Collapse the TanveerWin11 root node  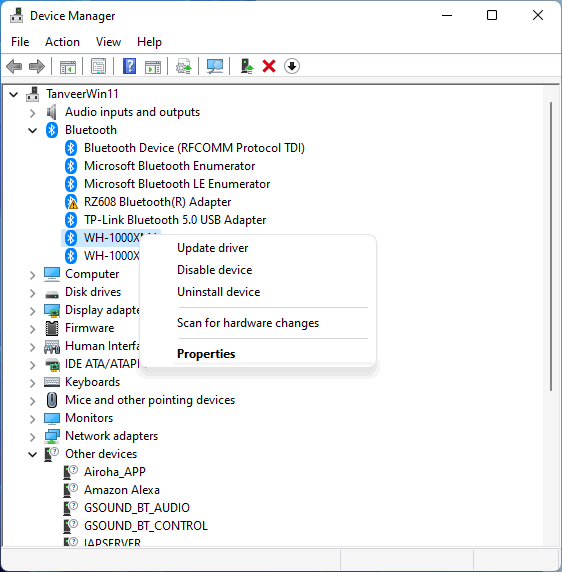point(13,94)
